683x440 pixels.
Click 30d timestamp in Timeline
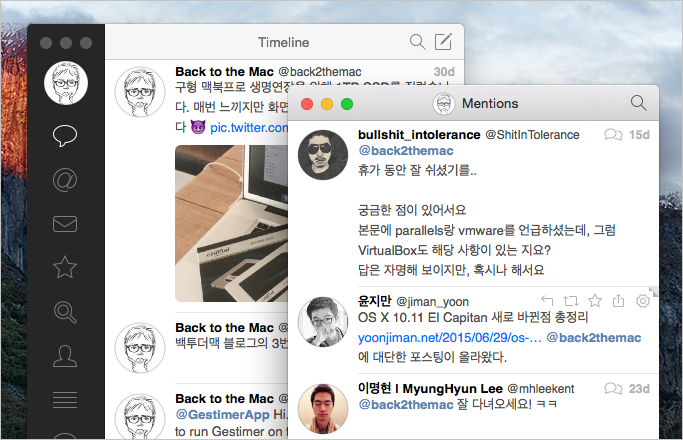444,71
